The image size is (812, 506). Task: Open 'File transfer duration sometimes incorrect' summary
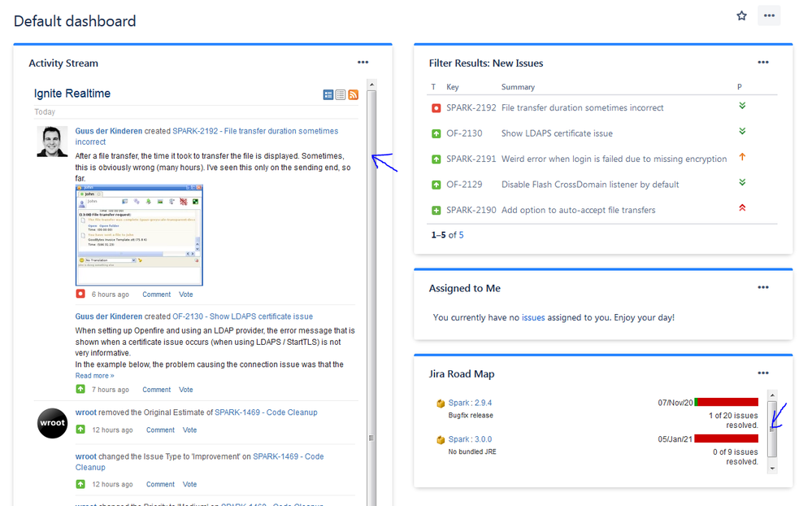(x=583, y=108)
